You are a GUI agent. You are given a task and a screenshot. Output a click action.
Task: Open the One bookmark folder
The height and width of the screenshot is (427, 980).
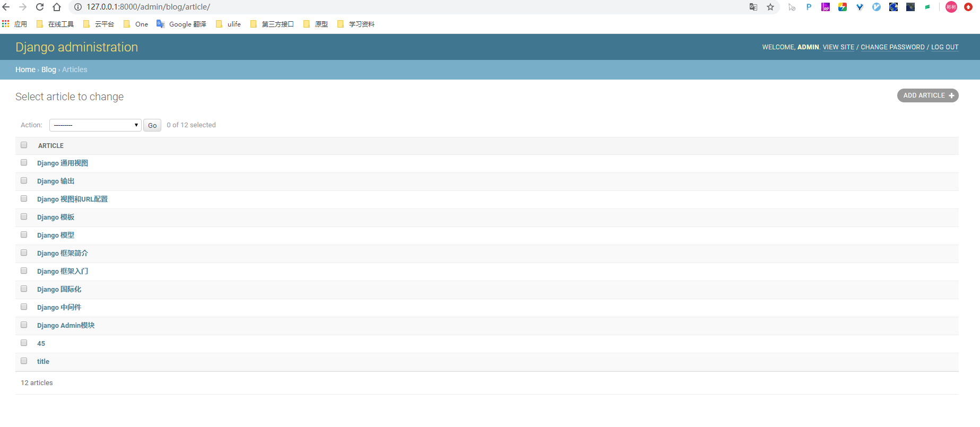point(136,24)
